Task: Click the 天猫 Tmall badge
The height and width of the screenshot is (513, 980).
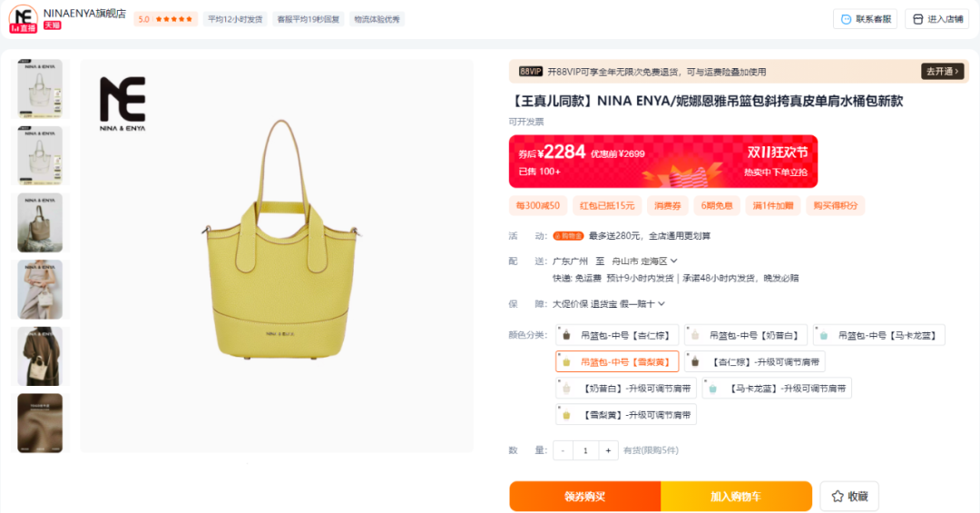Action: [53, 25]
